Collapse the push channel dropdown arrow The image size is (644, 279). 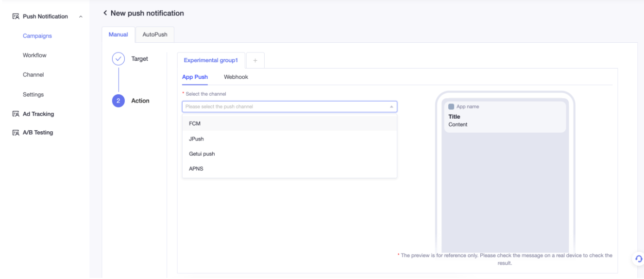tap(391, 106)
